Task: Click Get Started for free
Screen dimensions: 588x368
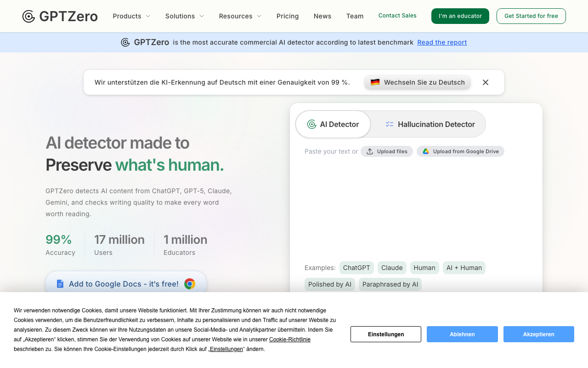Action: (x=531, y=16)
